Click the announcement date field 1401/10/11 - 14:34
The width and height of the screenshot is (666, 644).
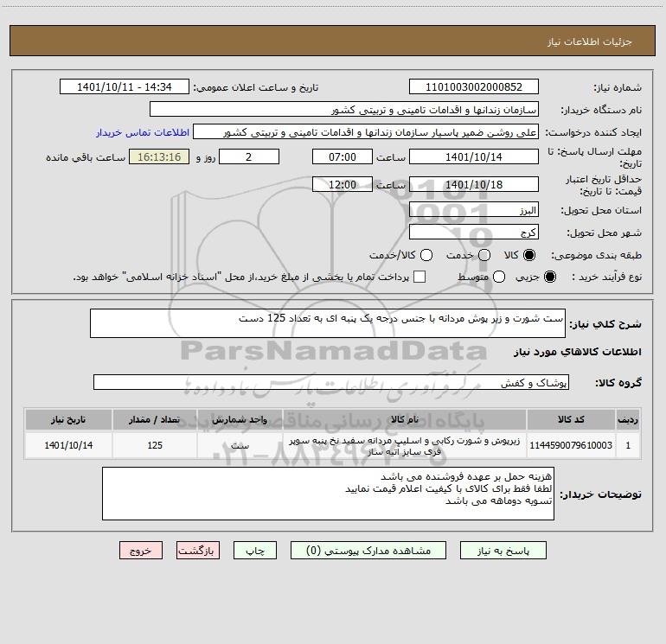(x=124, y=87)
